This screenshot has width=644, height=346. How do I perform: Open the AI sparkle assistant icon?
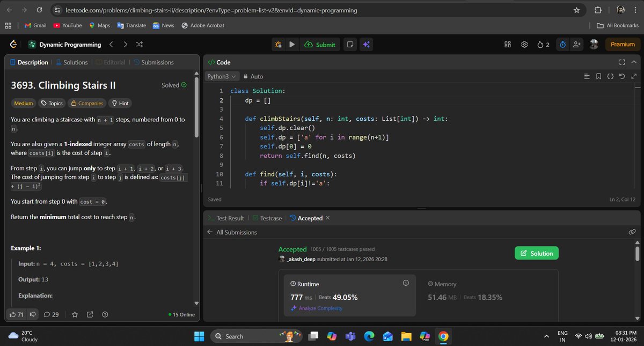click(x=366, y=45)
